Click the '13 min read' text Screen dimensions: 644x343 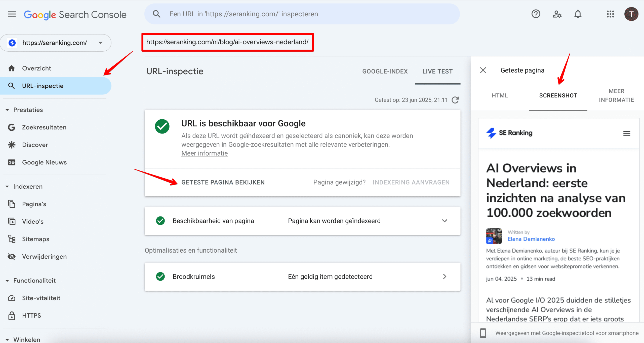coord(541,279)
